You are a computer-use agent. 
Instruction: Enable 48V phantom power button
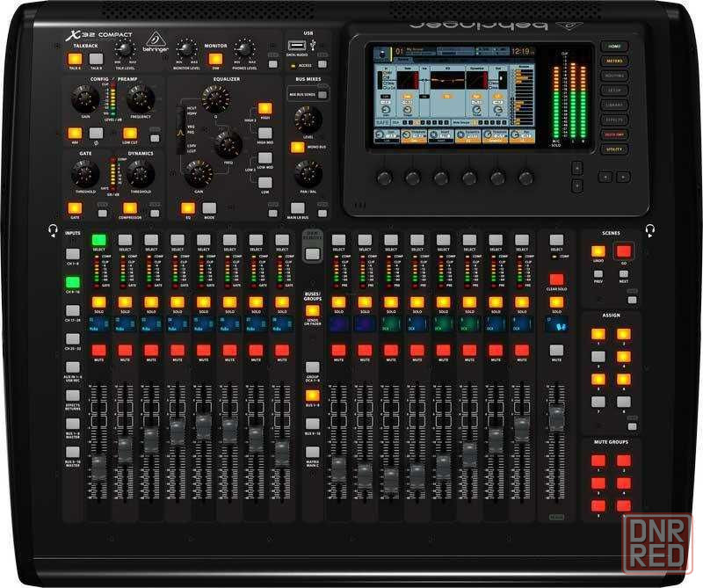(x=75, y=134)
